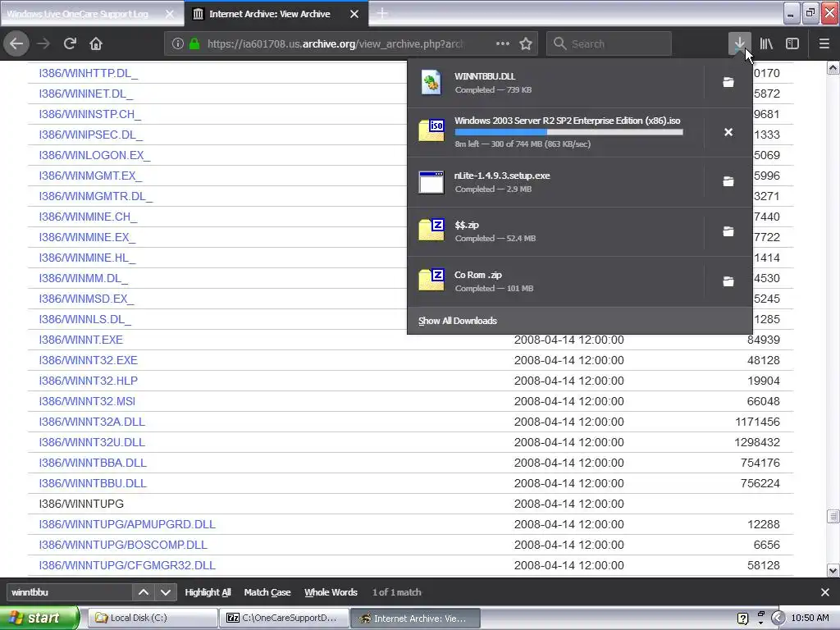Open I386/WINNTUPG/CFGMGR32.DLL link
Screen dimensions: 840x630
coord(127,565)
